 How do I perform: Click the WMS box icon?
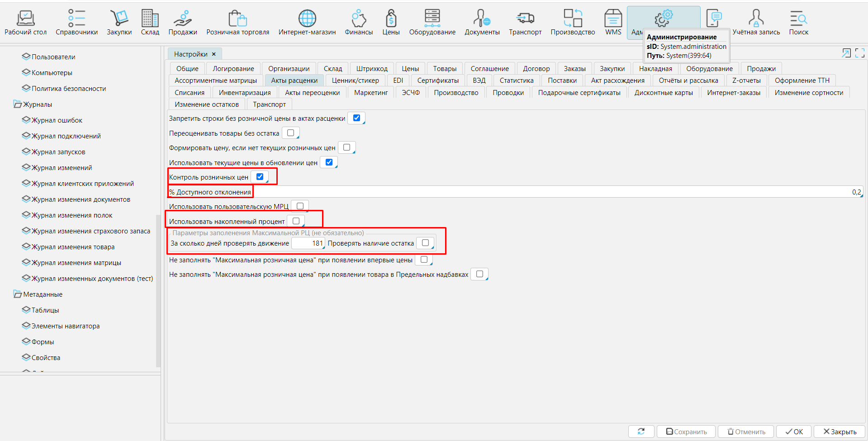point(613,19)
